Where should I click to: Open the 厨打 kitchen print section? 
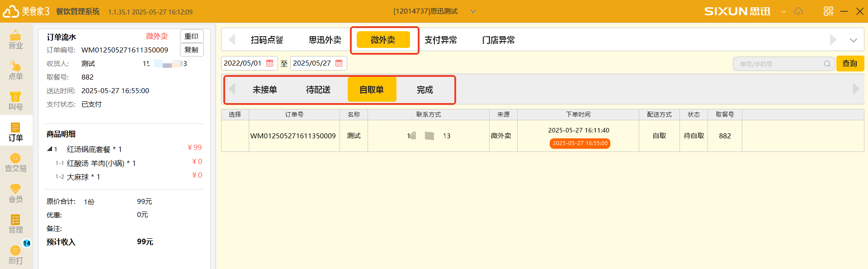[16, 255]
